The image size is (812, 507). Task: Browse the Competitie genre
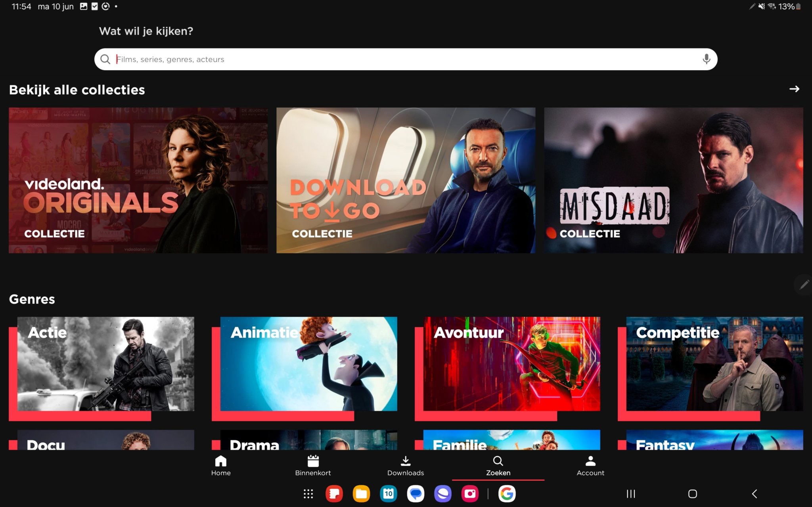pos(710,368)
